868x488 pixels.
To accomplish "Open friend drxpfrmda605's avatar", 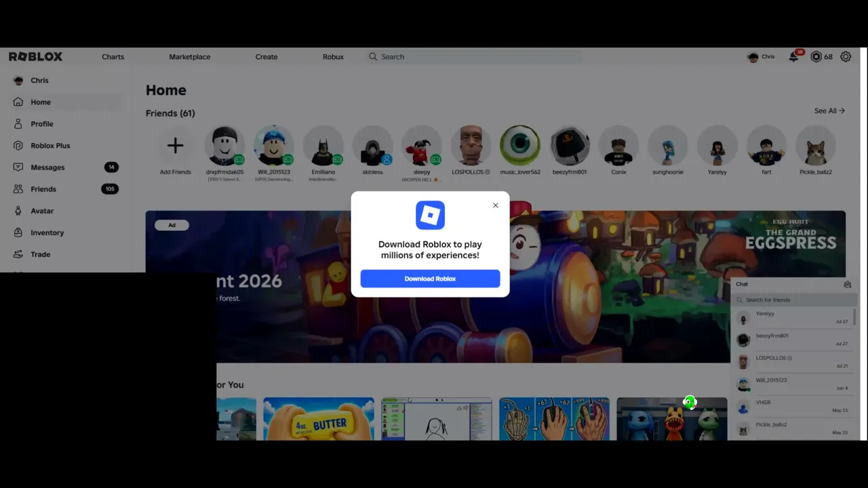I will [x=224, y=145].
